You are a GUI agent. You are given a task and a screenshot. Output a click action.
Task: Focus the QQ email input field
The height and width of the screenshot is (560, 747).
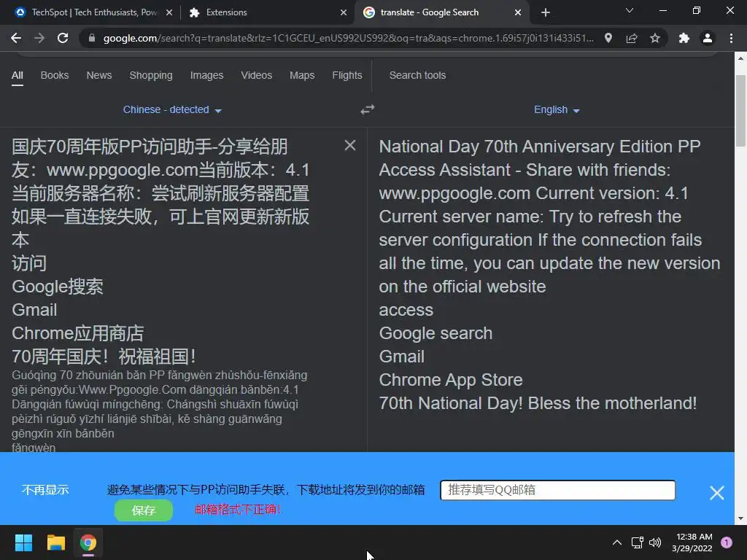[x=557, y=490]
